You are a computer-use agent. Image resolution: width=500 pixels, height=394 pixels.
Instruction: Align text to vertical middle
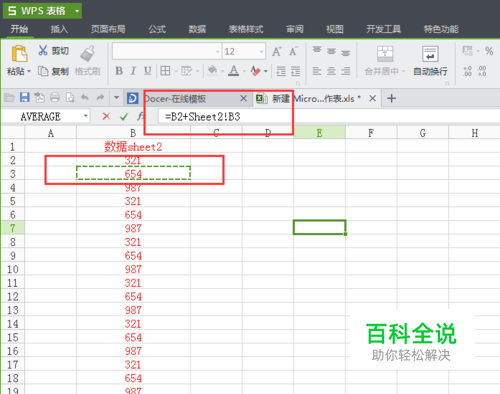(331, 51)
